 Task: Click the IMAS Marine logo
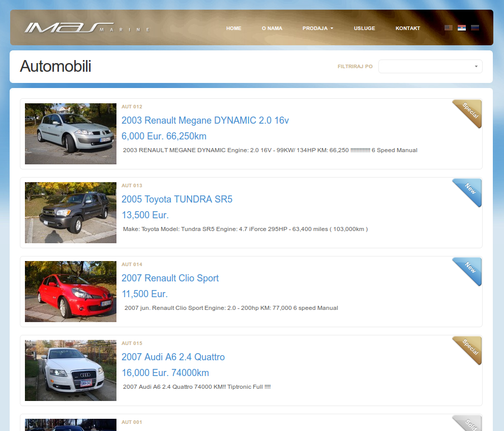click(x=87, y=27)
